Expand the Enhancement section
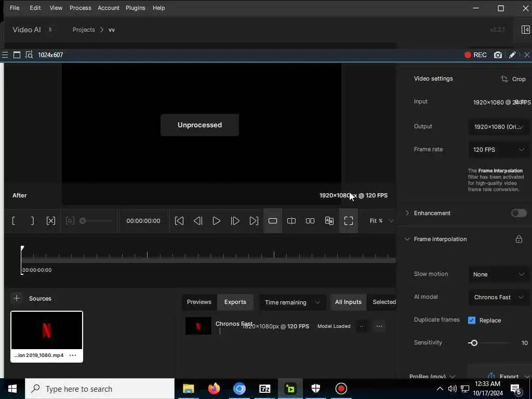The height and width of the screenshot is (399, 532). (x=407, y=213)
